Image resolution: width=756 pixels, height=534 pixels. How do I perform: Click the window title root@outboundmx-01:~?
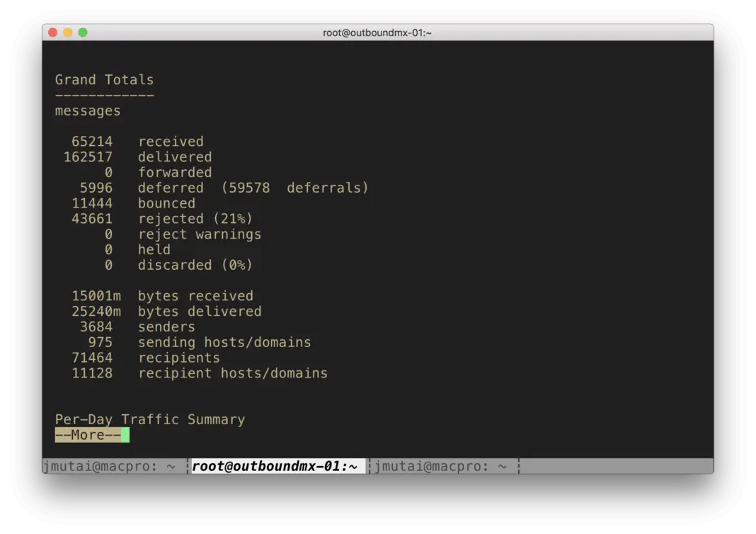(x=377, y=33)
